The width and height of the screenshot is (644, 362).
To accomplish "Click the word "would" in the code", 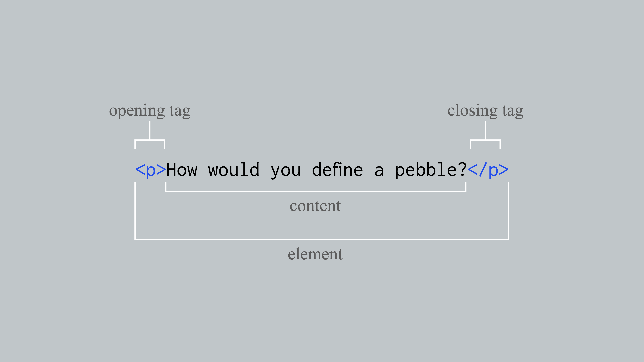I will tap(234, 170).
